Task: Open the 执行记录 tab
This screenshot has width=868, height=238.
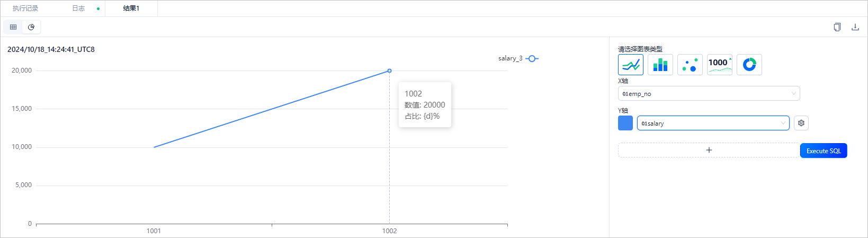Action: click(25, 8)
